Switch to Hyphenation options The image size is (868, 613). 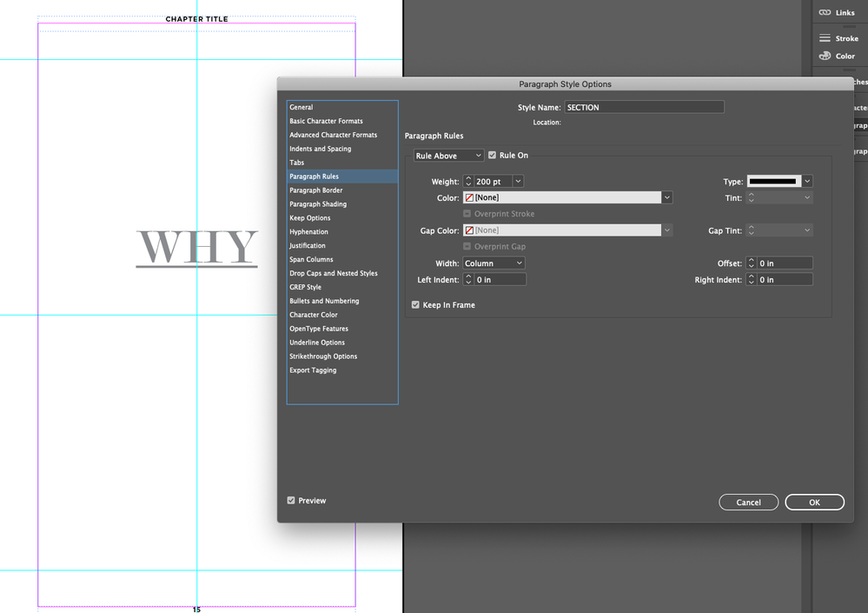pos(311,231)
